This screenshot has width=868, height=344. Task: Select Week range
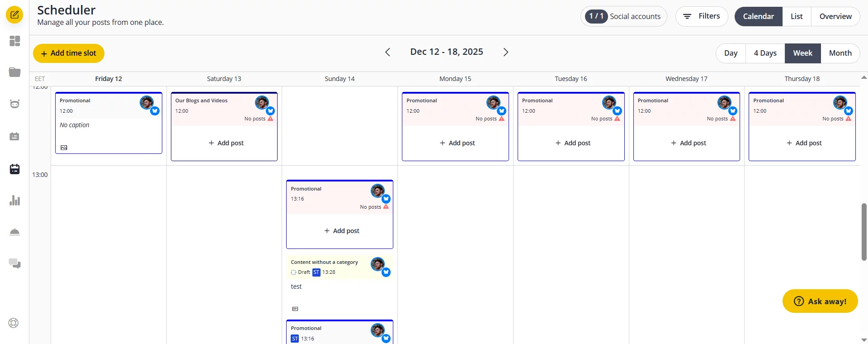[x=802, y=53]
